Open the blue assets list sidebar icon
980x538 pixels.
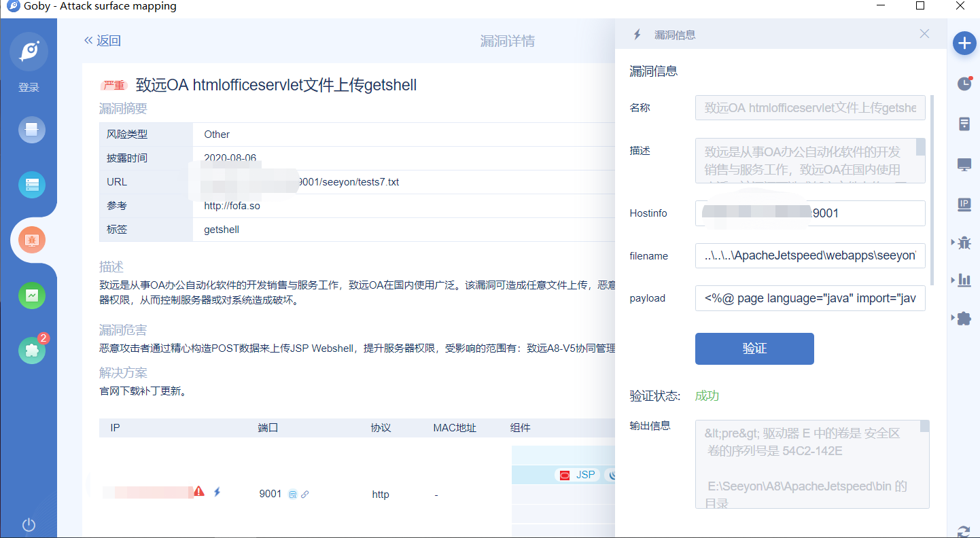32,184
